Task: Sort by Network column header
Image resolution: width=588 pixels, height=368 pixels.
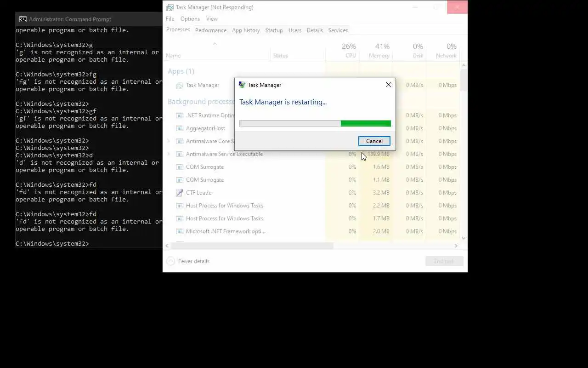Action: tap(443, 51)
